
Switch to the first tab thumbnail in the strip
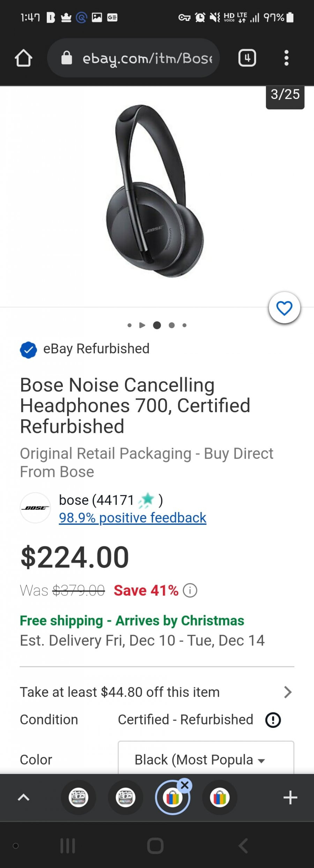pyautogui.click(x=78, y=797)
